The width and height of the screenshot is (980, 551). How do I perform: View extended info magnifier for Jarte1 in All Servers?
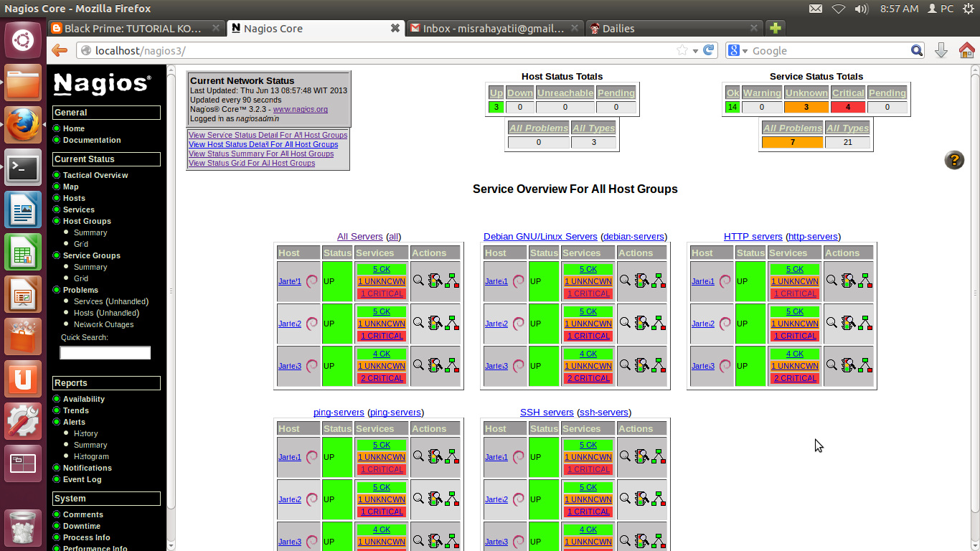pos(419,281)
